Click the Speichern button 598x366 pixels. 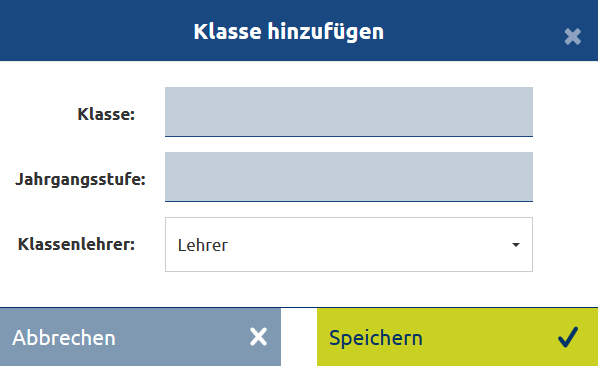(457, 337)
